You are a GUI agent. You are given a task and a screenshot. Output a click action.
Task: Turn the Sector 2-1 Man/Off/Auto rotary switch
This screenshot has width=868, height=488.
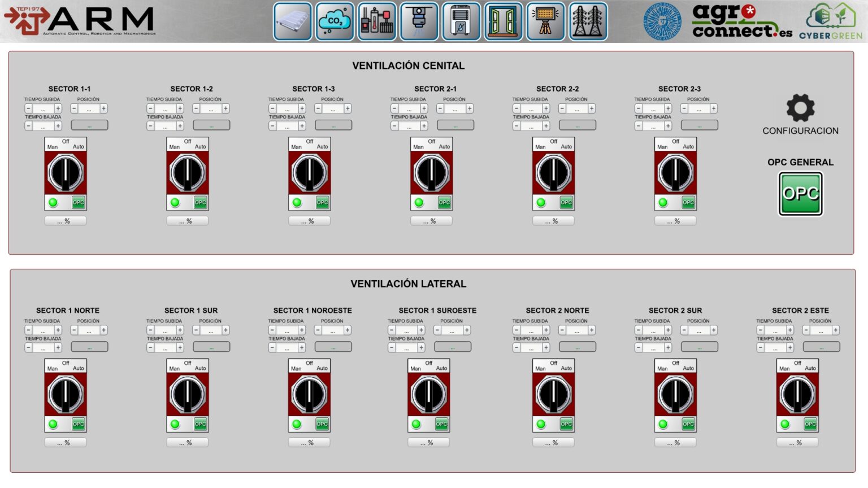432,173
